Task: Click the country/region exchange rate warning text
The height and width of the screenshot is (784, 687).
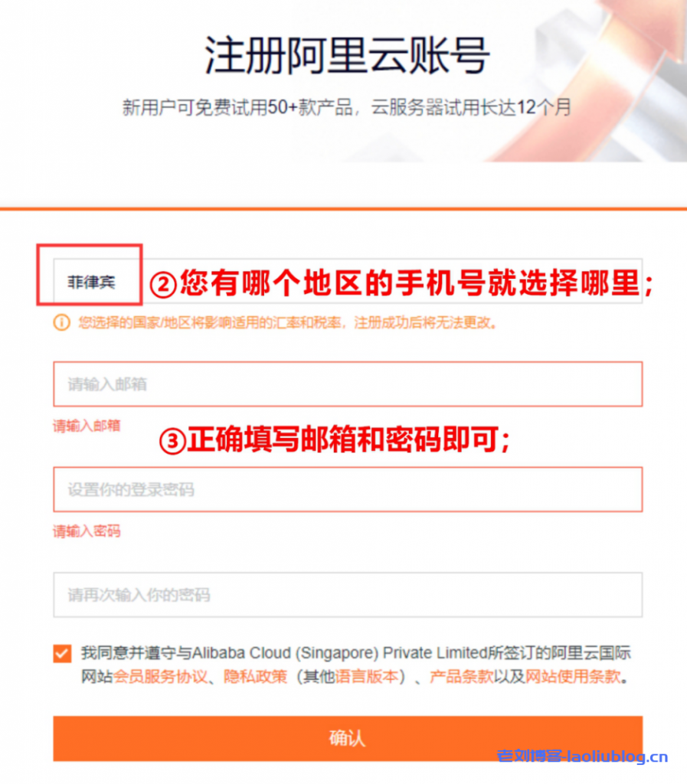Action: tap(288, 323)
